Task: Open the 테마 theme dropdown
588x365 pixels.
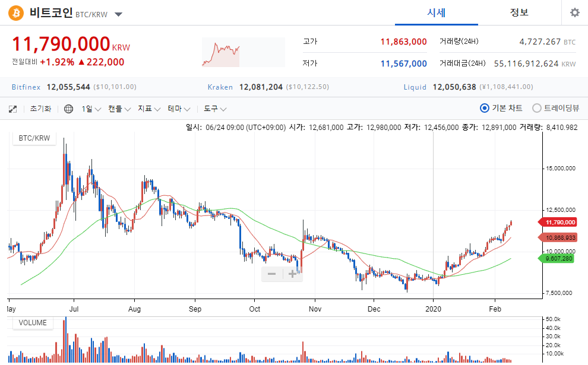Action: pos(179,109)
